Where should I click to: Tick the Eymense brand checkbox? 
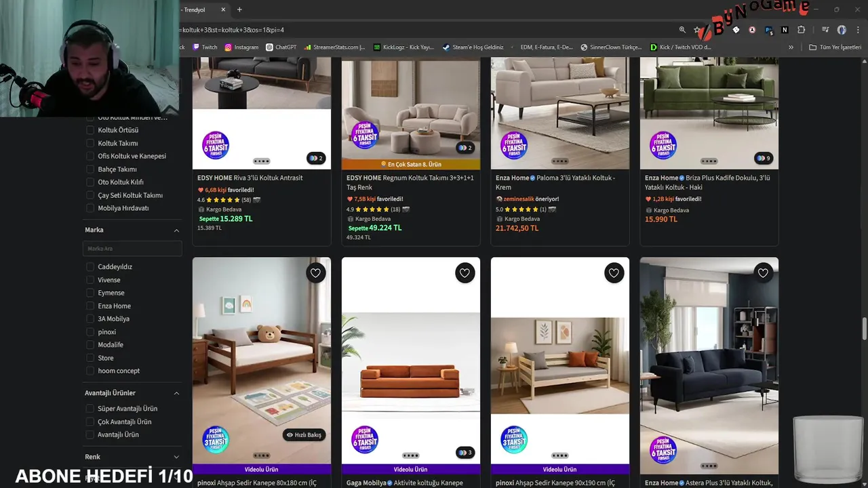90,293
